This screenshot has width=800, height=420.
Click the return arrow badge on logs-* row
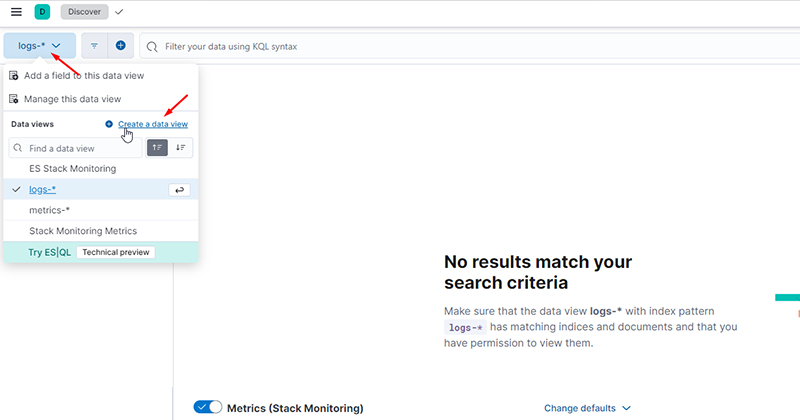pos(179,190)
